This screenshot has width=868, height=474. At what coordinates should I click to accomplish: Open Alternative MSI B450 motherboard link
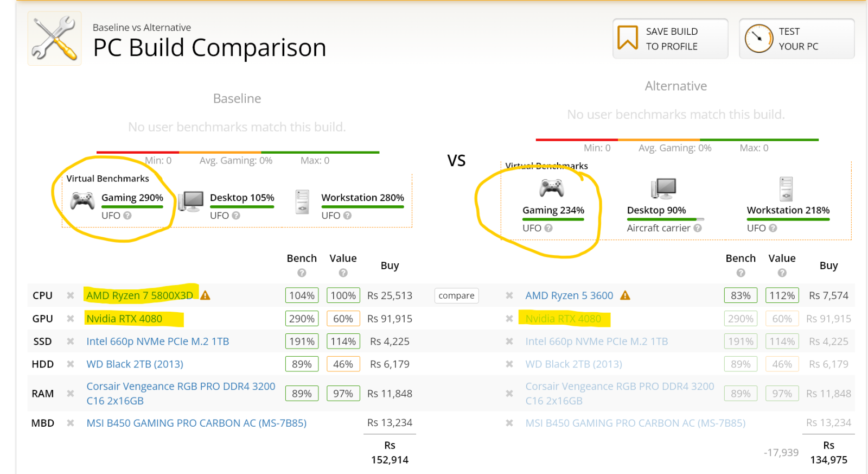coord(635,423)
